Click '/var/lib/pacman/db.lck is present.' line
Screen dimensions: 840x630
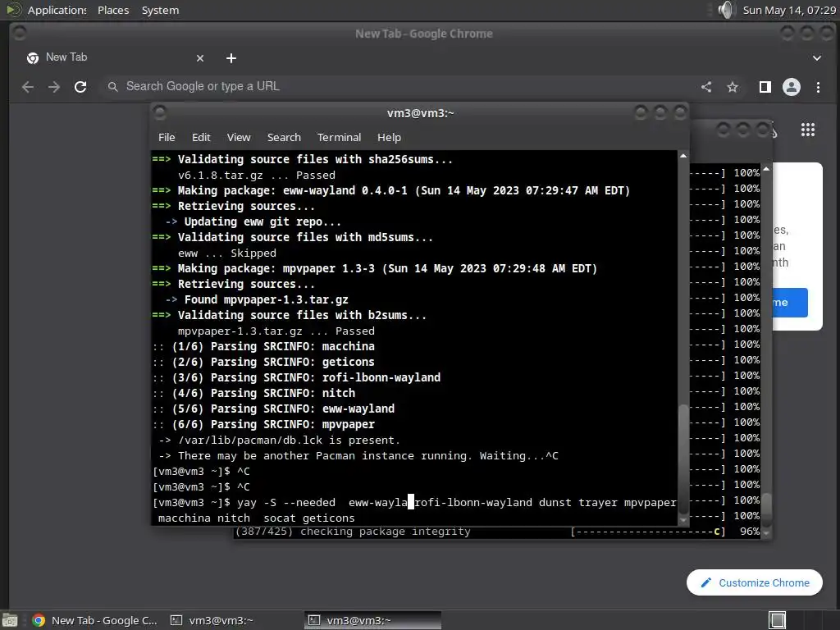pos(280,440)
